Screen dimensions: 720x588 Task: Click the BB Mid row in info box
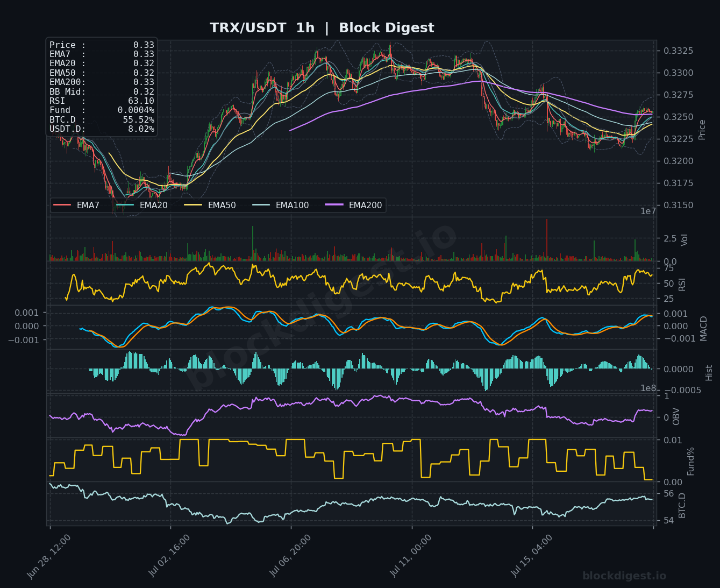click(102, 91)
